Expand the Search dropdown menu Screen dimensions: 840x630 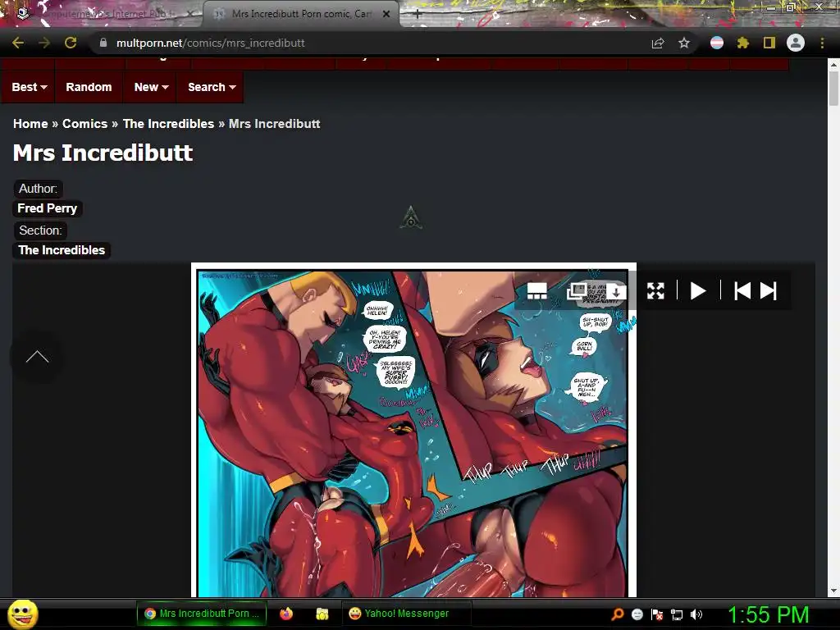coord(212,87)
